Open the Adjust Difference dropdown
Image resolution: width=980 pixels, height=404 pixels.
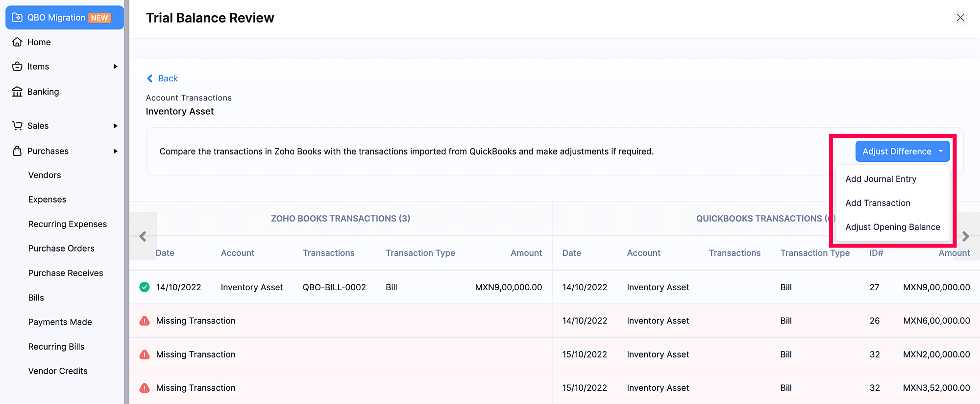[x=902, y=151]
